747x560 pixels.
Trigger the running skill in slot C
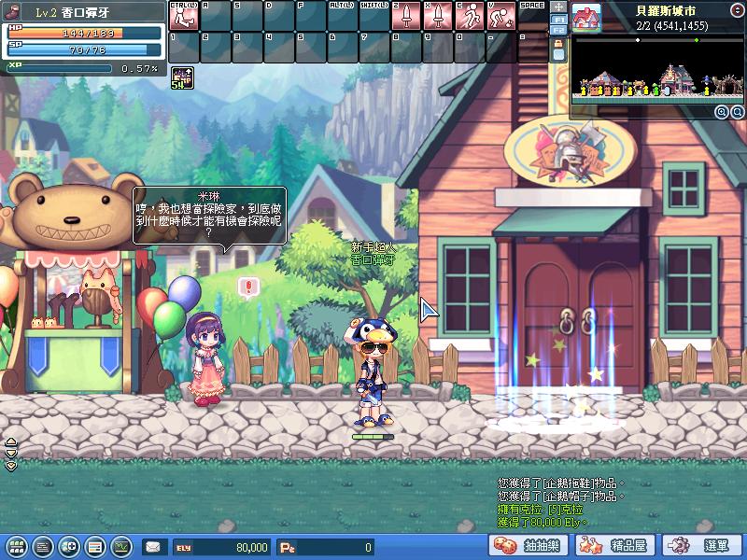pyautogui.click(x=470, y=16)
